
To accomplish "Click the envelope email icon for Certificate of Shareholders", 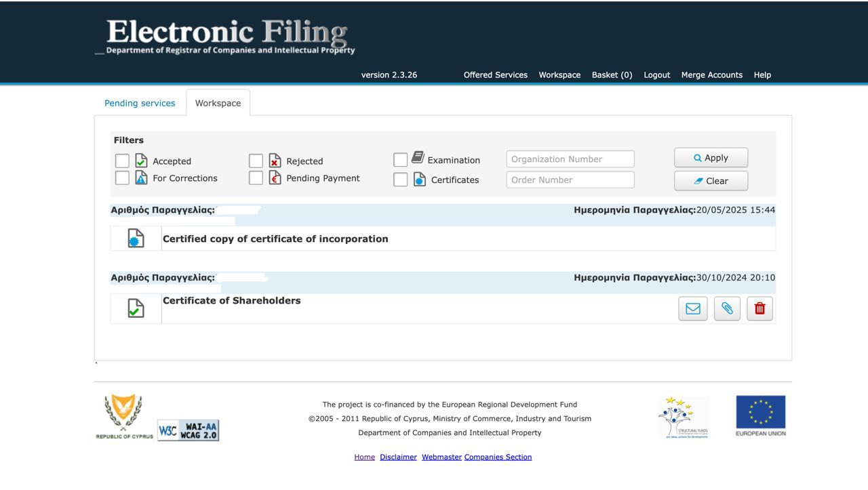I will [x=692, y=308].
